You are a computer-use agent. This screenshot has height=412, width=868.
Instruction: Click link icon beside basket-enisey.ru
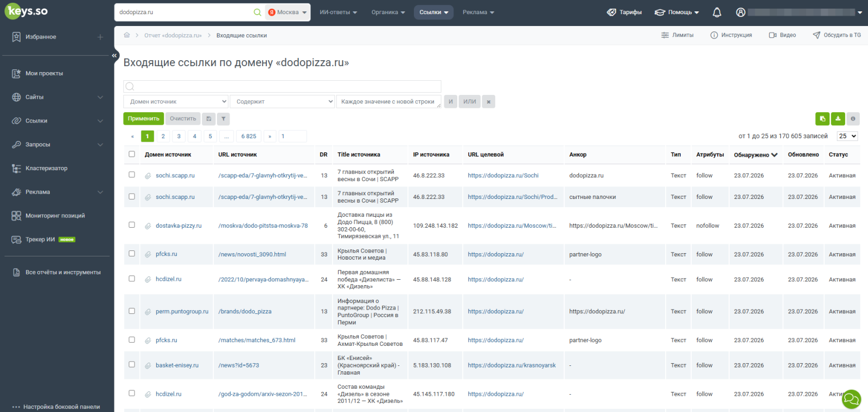(x=148, y=366)
